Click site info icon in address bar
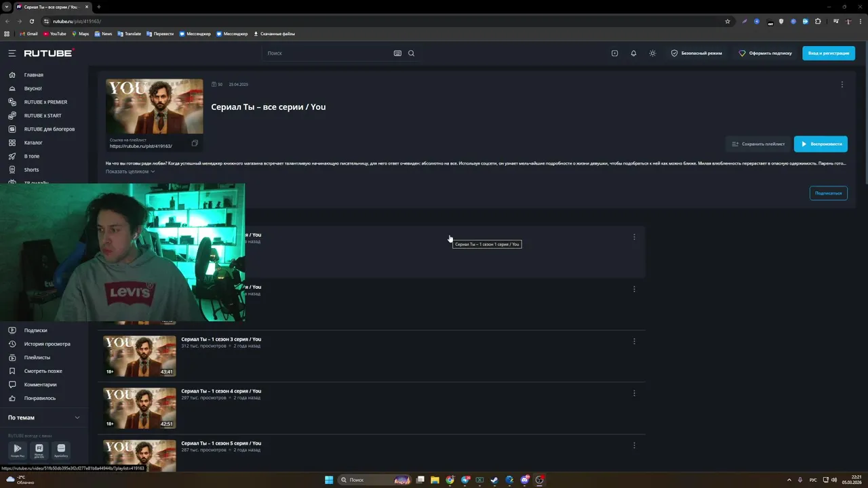This screenshot has width=868, height=488. pos(46,21)
